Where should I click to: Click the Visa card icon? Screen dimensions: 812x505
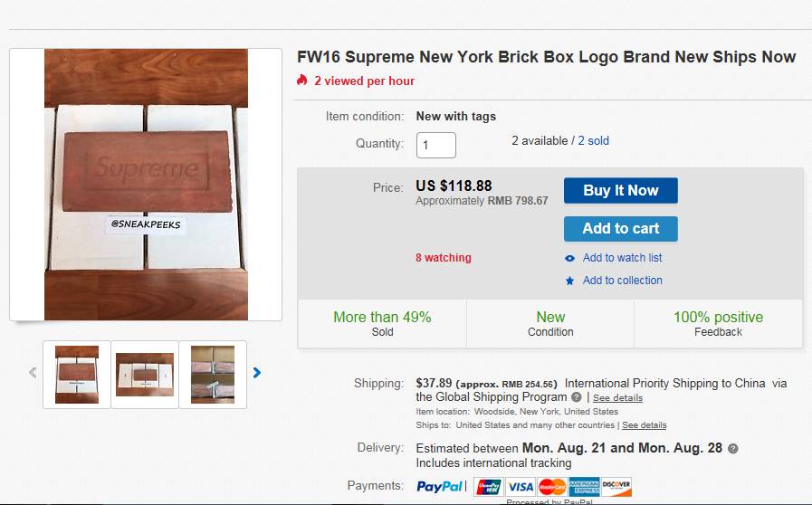[x=520, y=487]
